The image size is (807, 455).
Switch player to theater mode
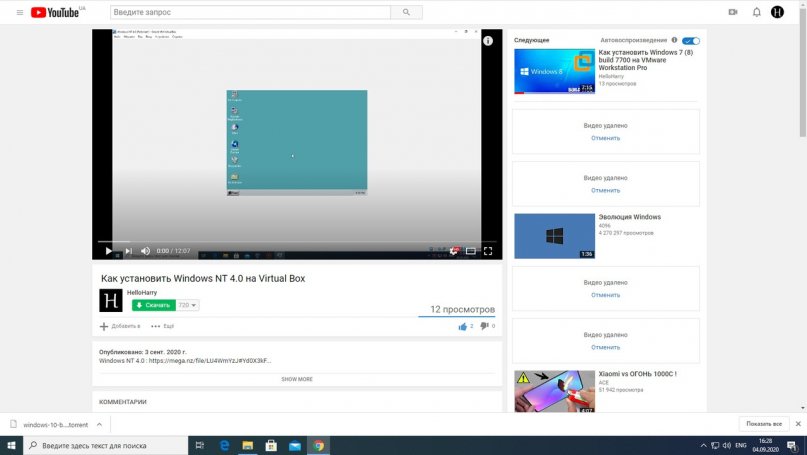tap(470, 251)
